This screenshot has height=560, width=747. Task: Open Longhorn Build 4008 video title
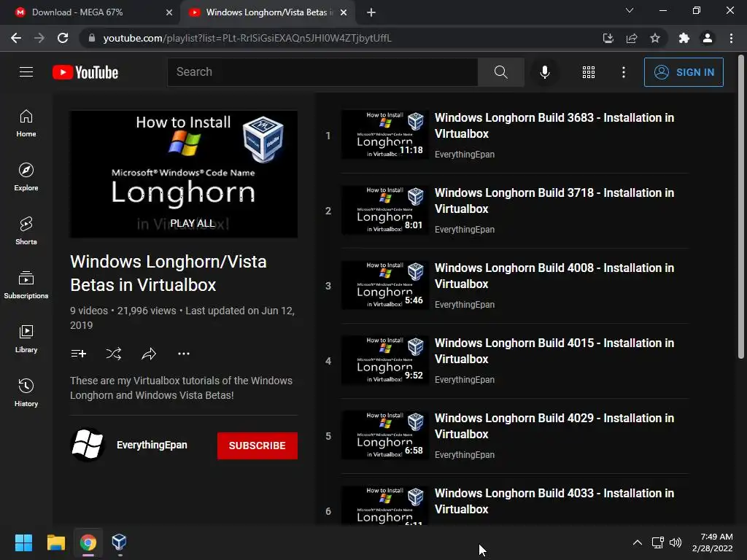pyautogui.click(x=554, y=276)
